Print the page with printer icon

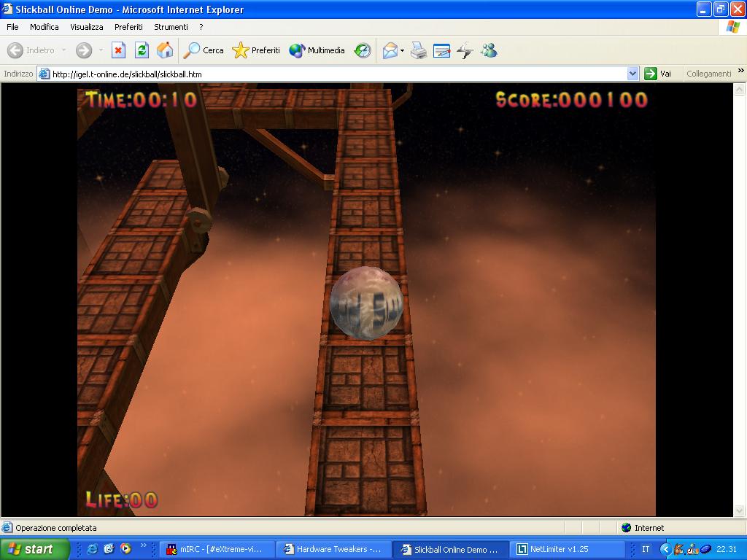(x=419, y=50)
